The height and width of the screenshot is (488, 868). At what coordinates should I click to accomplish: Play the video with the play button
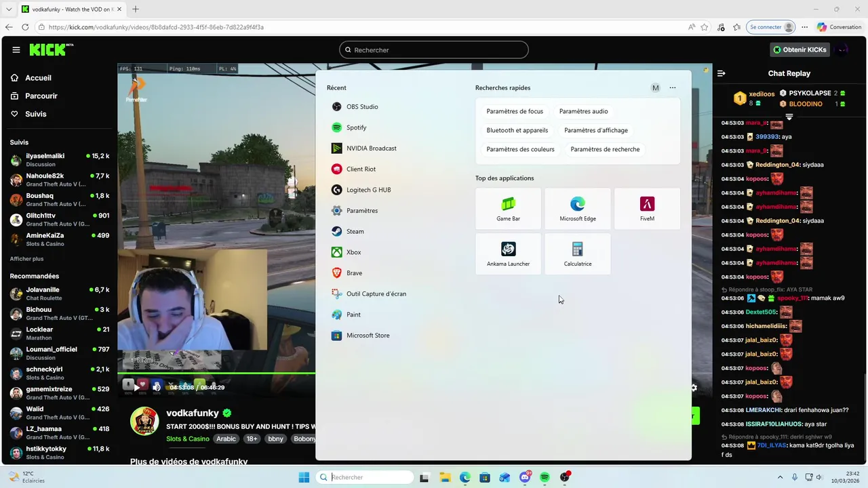[x=136, y=388]
